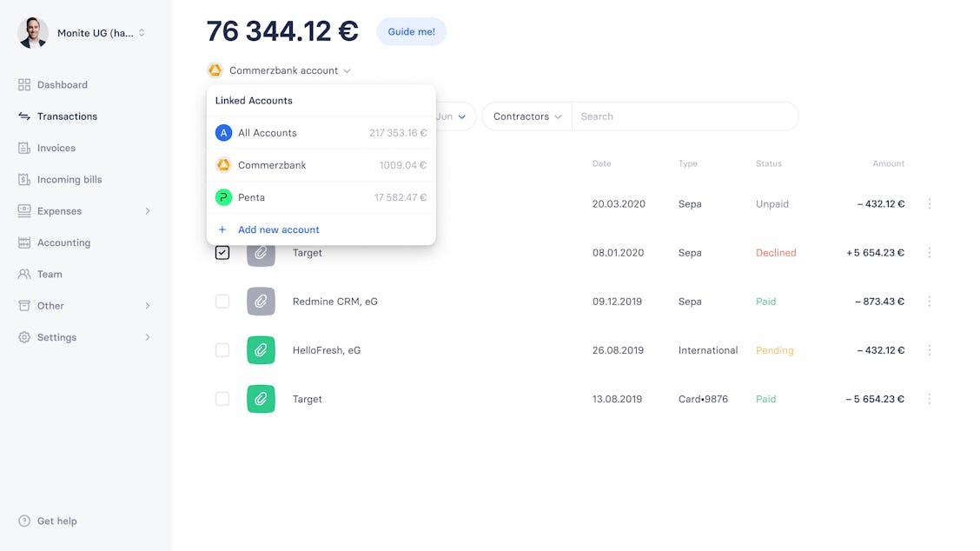980x551 pixels.
Task: Click the Date column header
Action: (x=602, y=163)
